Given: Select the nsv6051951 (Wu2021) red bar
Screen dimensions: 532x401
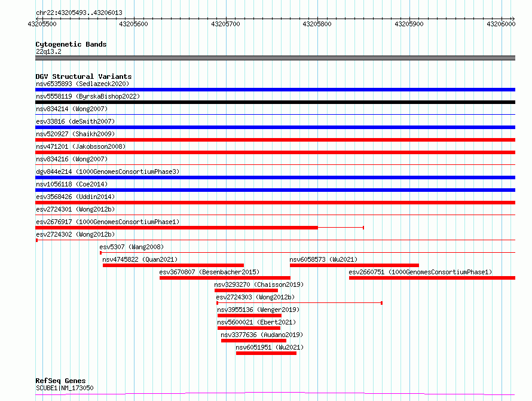Looking at the screenshot, I should [x=266, y=353].
